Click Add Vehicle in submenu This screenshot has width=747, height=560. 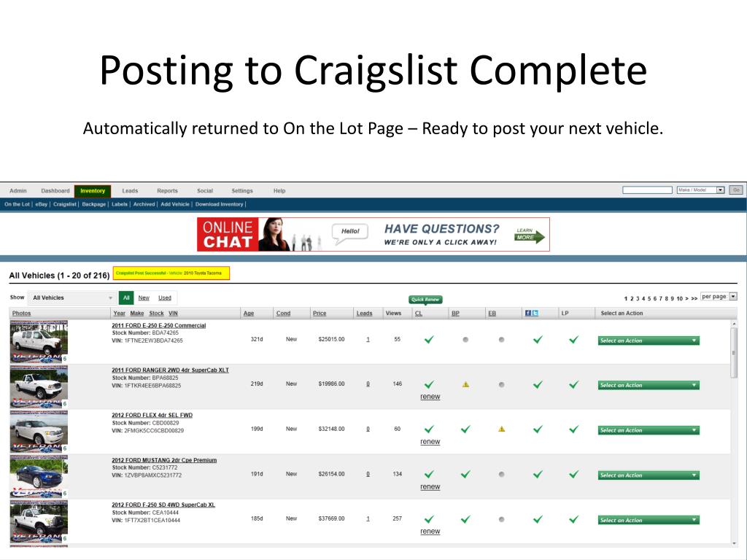click(175, 204)
